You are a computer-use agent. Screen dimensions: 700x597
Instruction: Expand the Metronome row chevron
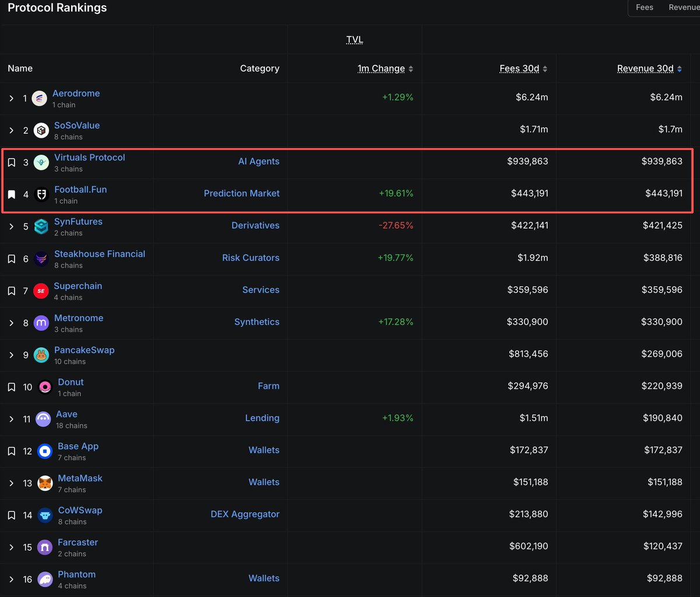pos(11,323)
